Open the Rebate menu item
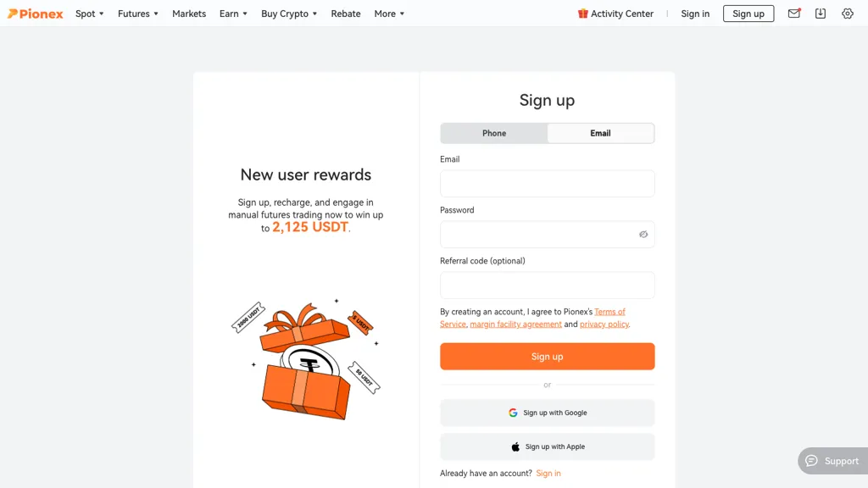The height and width of the screenshot is (488, 868). click(346, 14)
